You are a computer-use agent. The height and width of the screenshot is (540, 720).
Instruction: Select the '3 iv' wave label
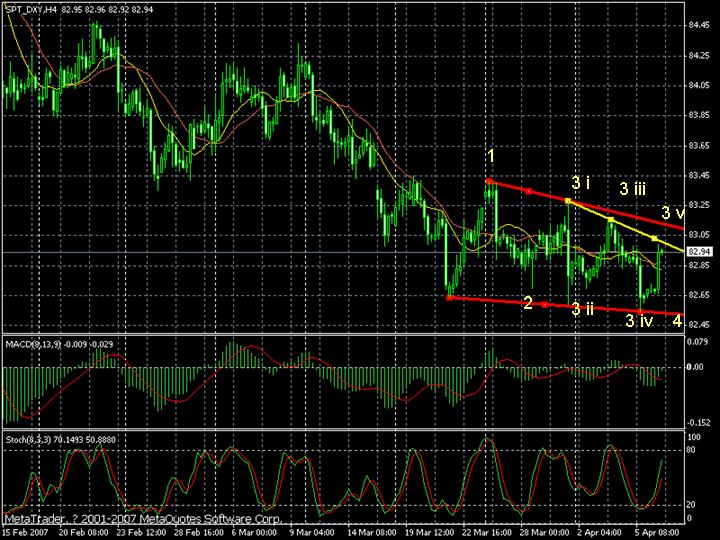click(x=639, y=320)
